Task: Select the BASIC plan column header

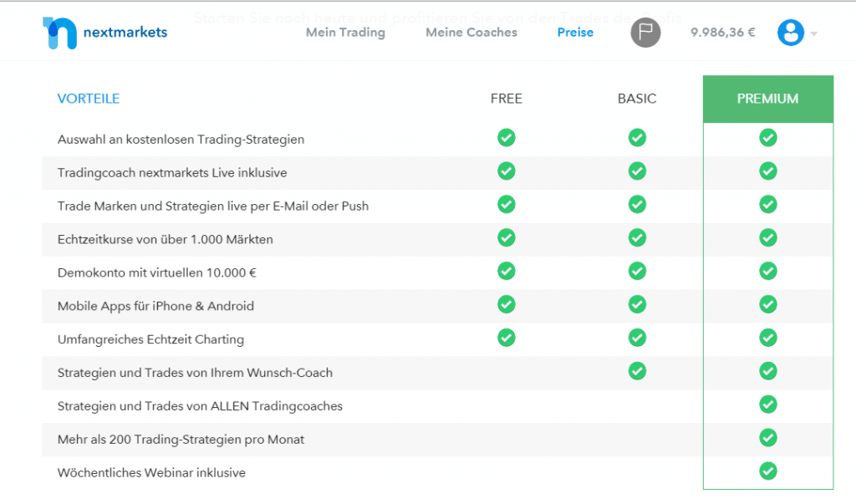Action: point(637,99)
